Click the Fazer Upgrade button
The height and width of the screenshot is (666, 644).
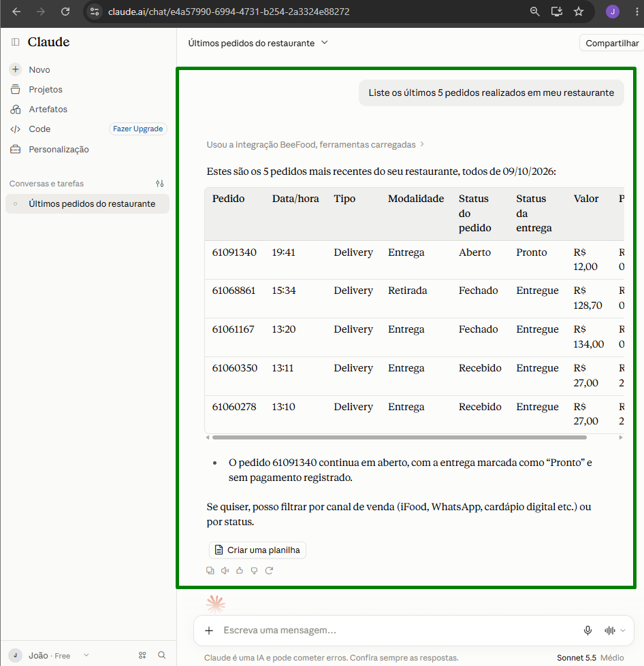coord(138,129)
